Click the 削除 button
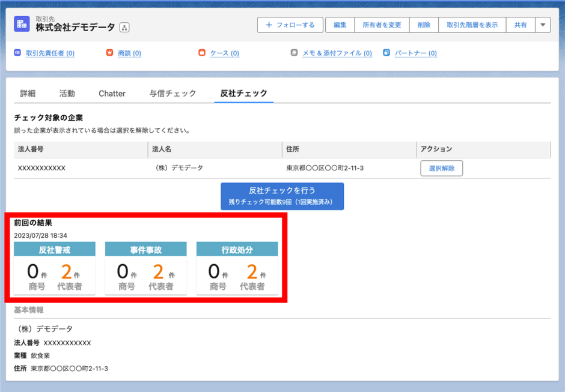 point(424,25)
